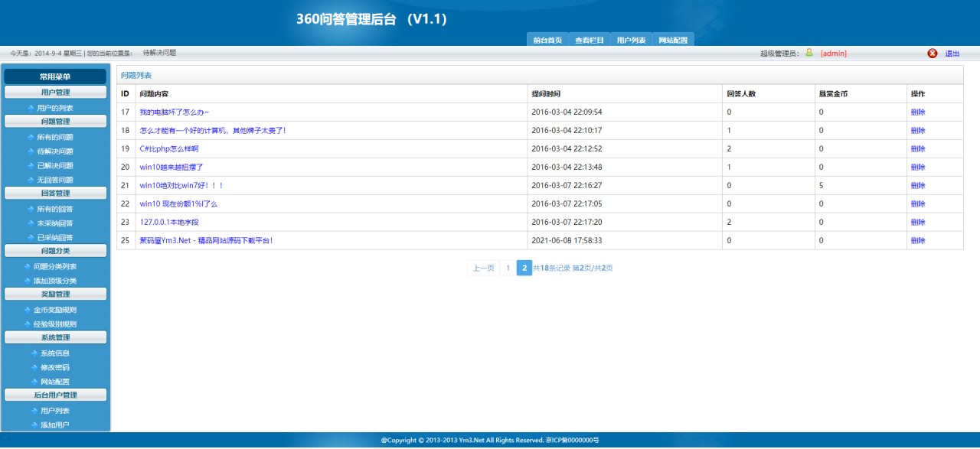
Task: Click the icon beside 金币奖励规则
Action: click(27, 311)
